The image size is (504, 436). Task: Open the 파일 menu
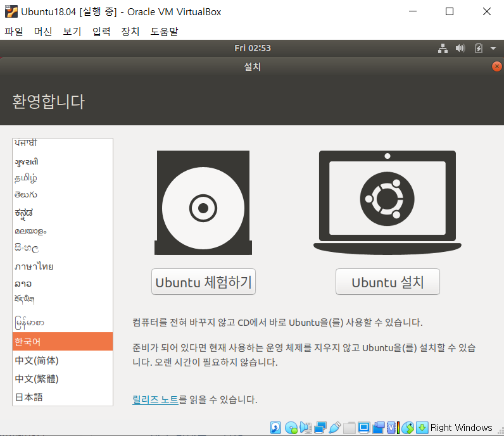[14, 32]
